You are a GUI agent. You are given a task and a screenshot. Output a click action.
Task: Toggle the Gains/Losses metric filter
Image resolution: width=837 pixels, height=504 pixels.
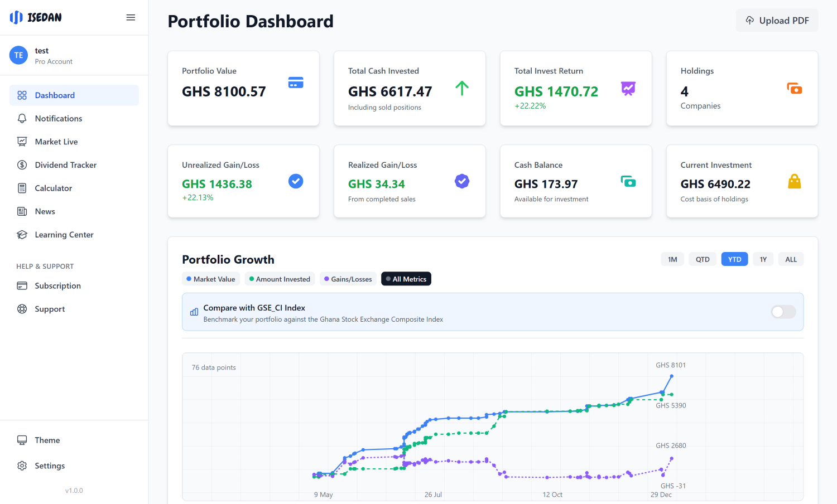[x=348, y=278]
